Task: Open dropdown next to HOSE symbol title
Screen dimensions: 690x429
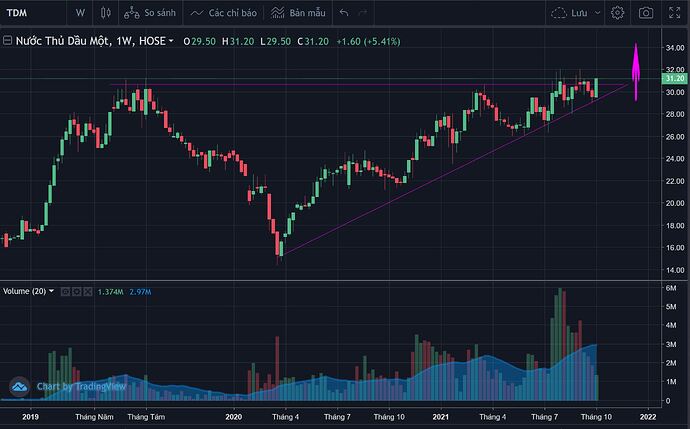Action: tap(171, 41)
